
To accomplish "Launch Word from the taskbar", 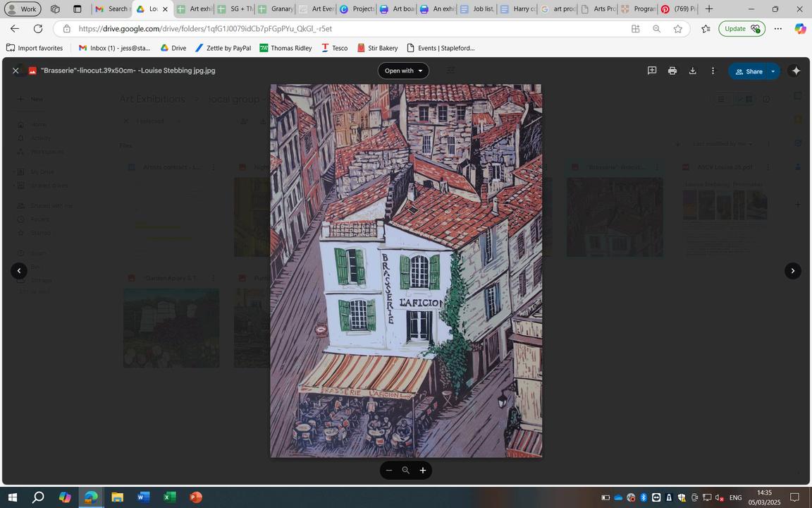I will click(x=144, y=497).
